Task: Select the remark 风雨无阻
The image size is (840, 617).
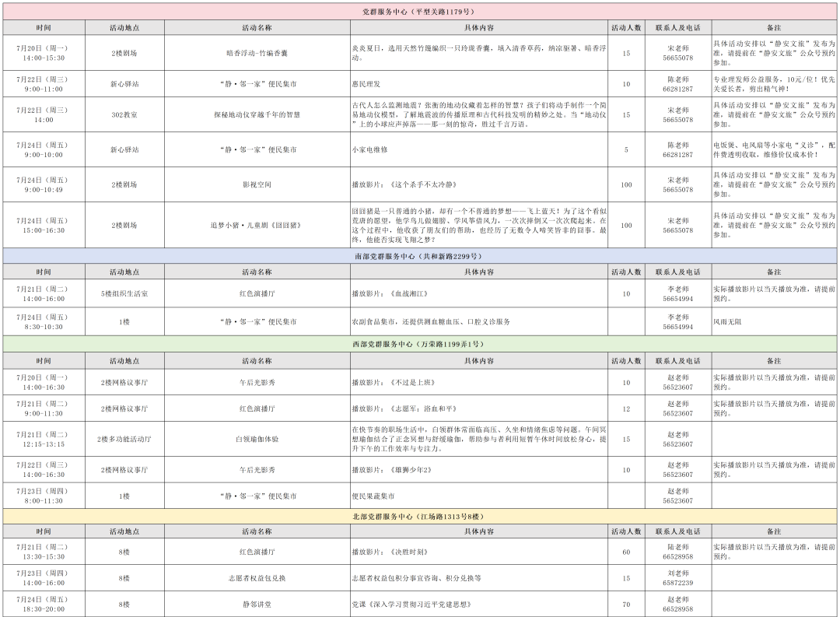Action: pyautogui.click(x=727, y=321)
